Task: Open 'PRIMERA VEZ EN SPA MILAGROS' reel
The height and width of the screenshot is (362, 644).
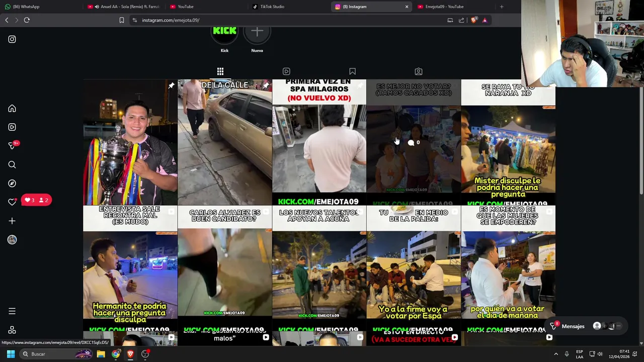Action: pyautogui.click(x=319, y=142)
